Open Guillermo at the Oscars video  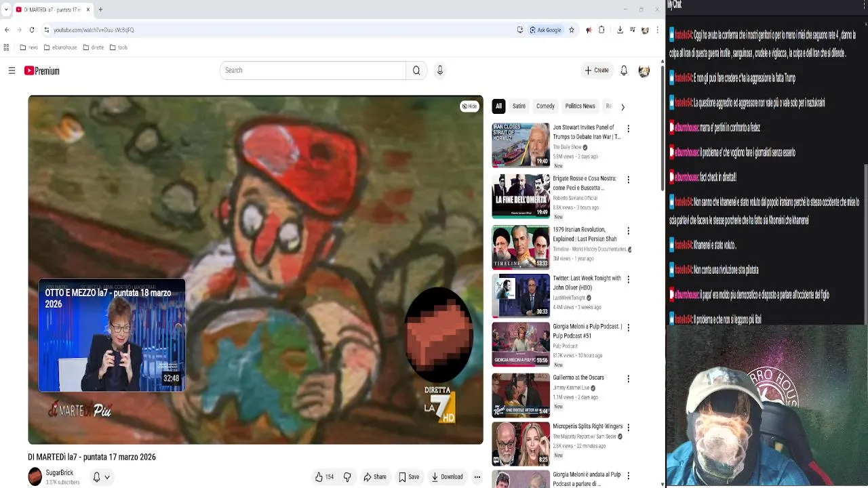[521, 395]
